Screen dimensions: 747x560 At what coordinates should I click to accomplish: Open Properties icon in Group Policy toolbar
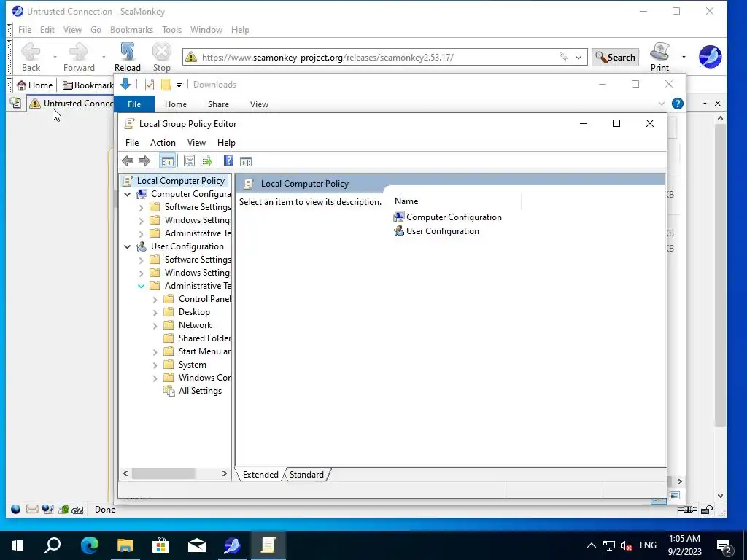[189, 161]
